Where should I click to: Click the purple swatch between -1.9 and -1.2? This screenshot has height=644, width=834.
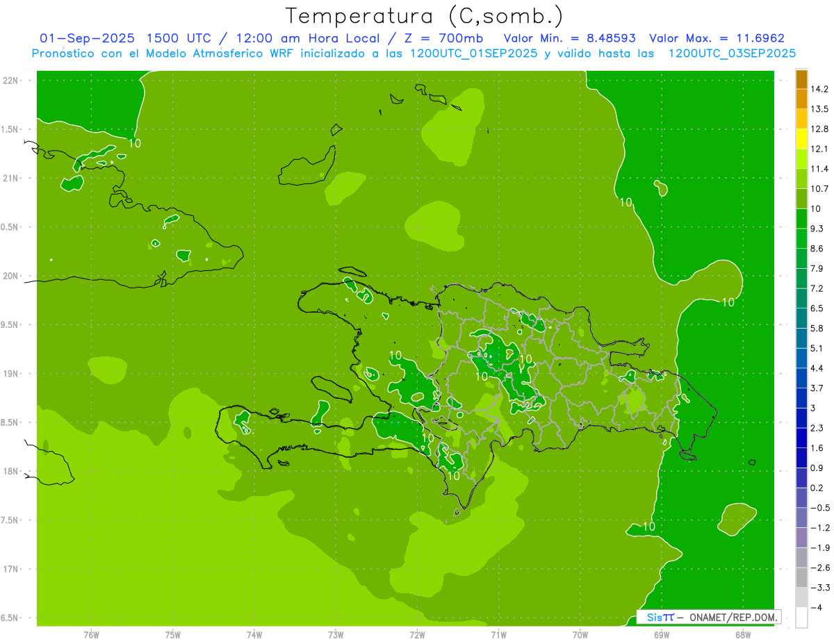(801, 538)
